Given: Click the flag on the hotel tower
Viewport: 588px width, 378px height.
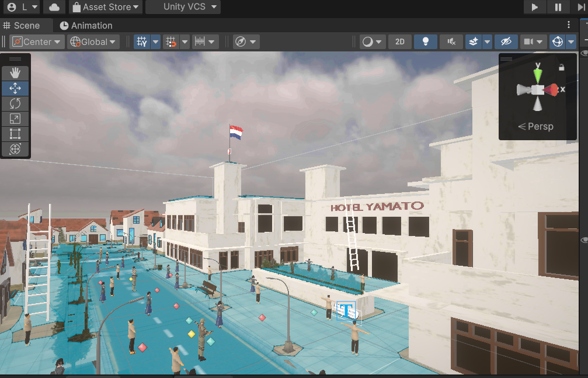Looking at the screenshot, I should pos(236,133).
